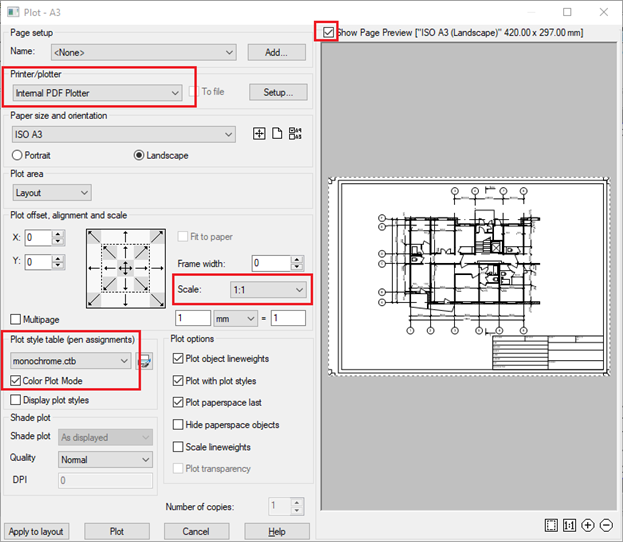
Task: Zoom out the page preview
Action: point(606,525)
